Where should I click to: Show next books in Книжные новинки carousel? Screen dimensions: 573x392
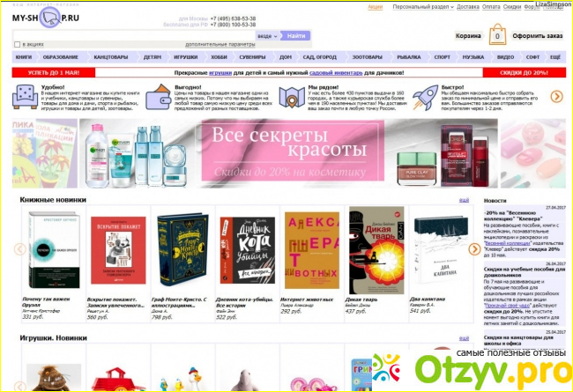(x=474, y=249)
